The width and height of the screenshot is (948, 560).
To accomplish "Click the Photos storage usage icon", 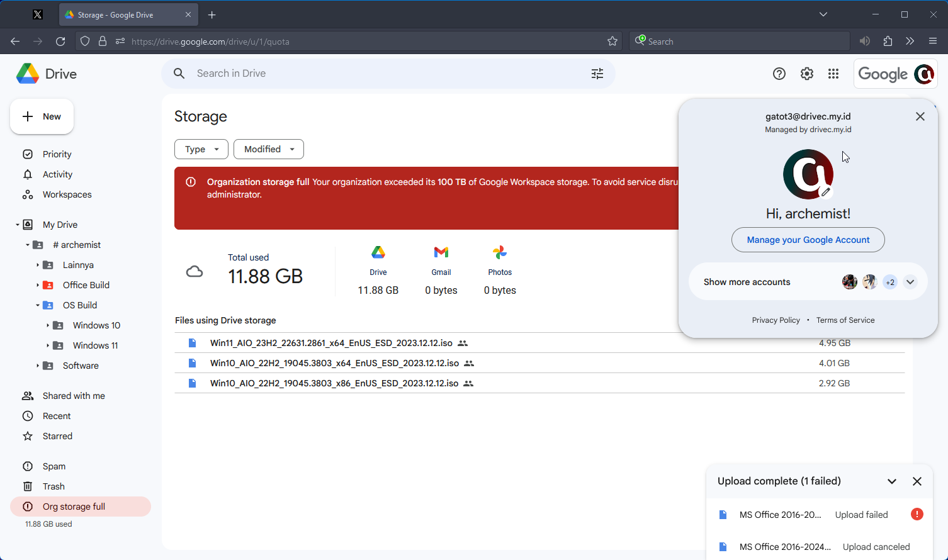I will tap(500, 252).
